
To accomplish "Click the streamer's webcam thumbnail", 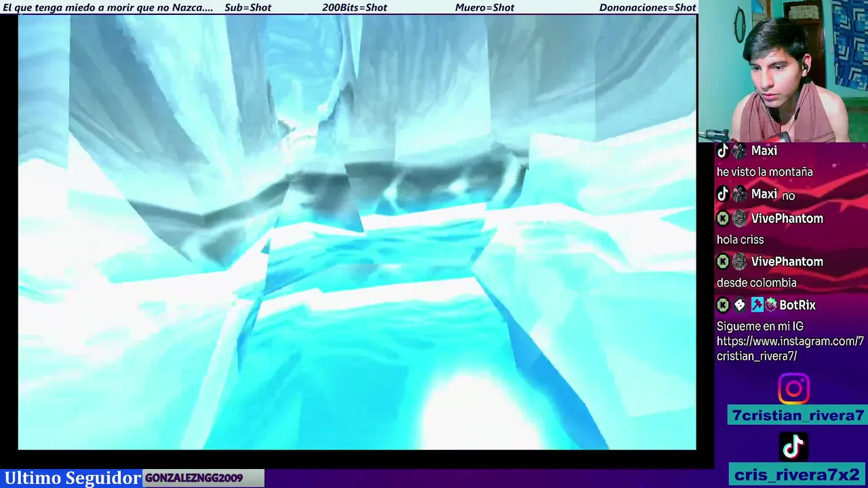I will click(783, 71).
